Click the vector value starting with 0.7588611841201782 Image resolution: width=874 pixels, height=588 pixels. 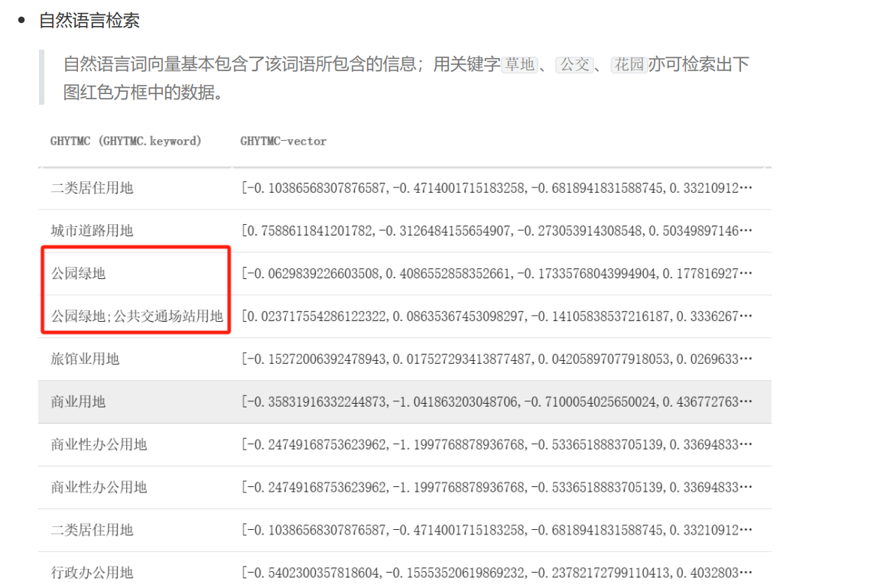(x=496, y=231)
